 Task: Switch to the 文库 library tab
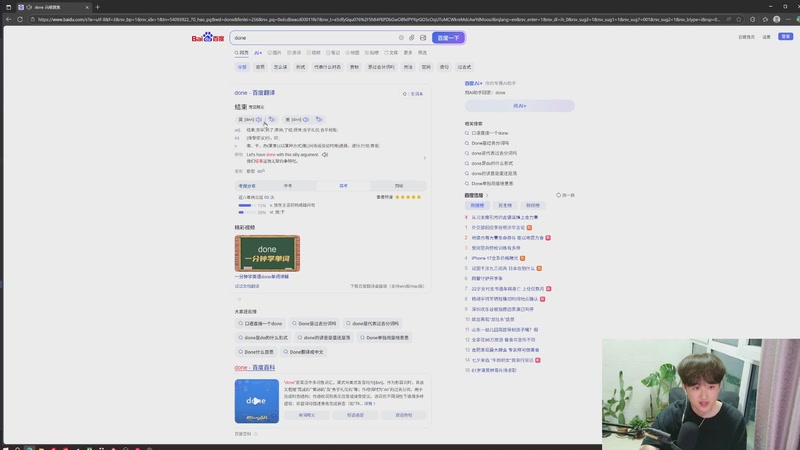(391, 53)
